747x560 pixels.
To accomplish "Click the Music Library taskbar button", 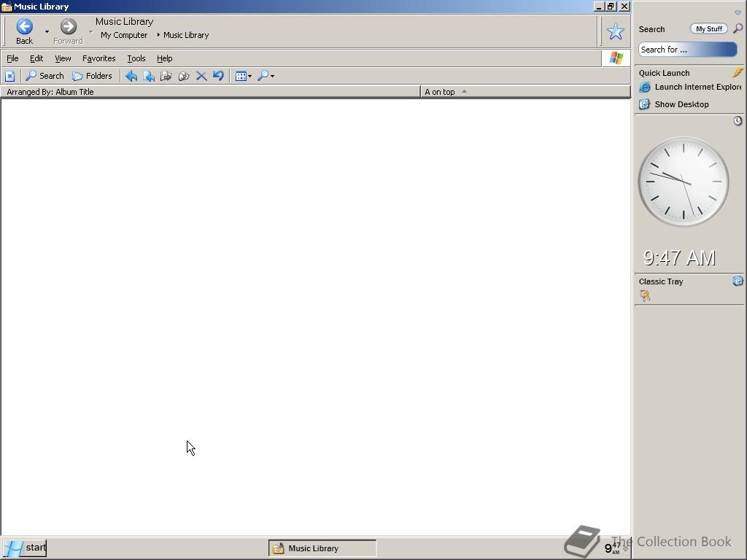I will [322, 548].
